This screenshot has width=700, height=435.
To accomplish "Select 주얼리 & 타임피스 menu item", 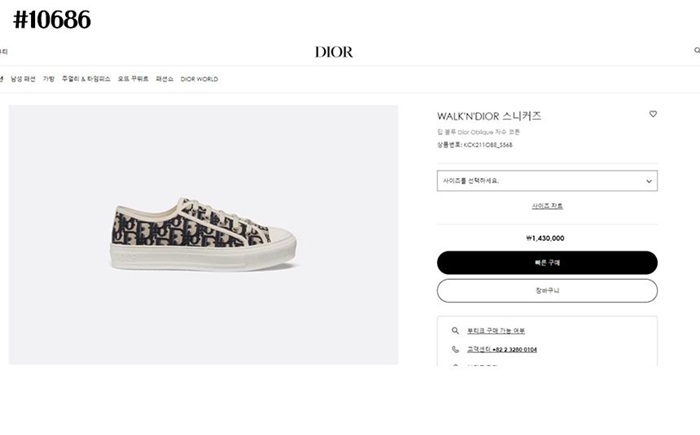I will click(86, 79).
